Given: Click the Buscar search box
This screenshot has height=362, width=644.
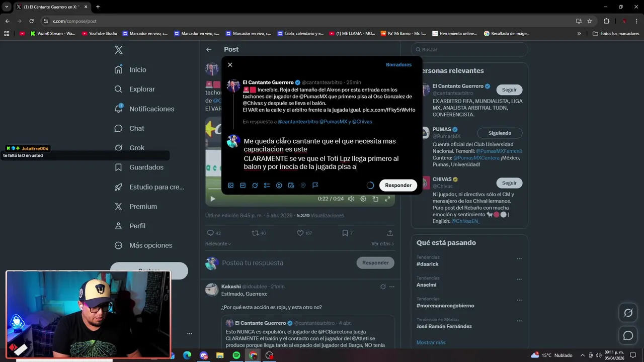Looking at the screenshot, I should tap(469, 50).
